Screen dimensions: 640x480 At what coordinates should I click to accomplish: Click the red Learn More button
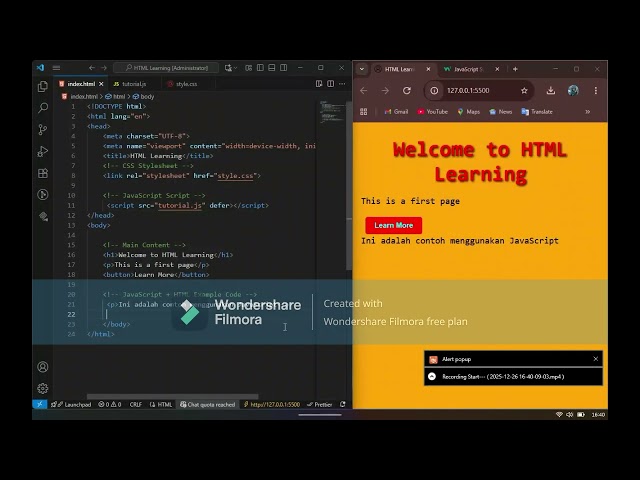pyautogui.click(x=393, y=225)
